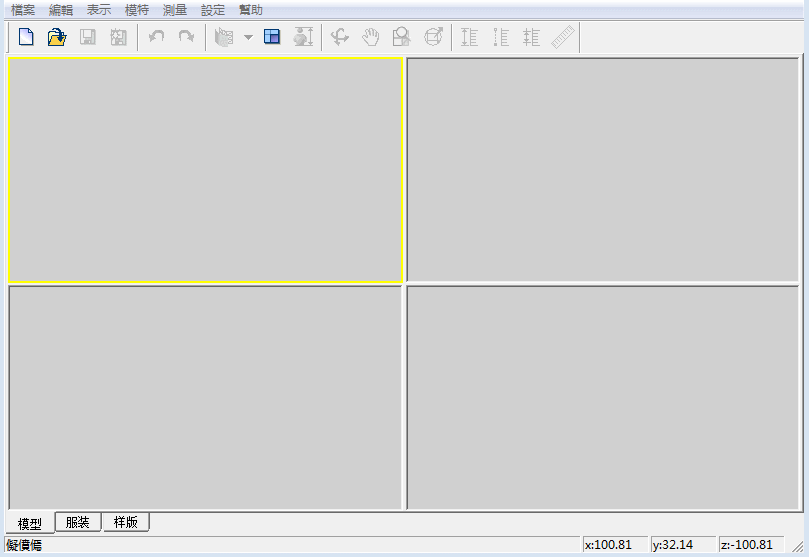Expand the dropdown arrow beside display mode icon
This screenshot has width=809, height=557.
pyautogui.click(x=248, y=38)
